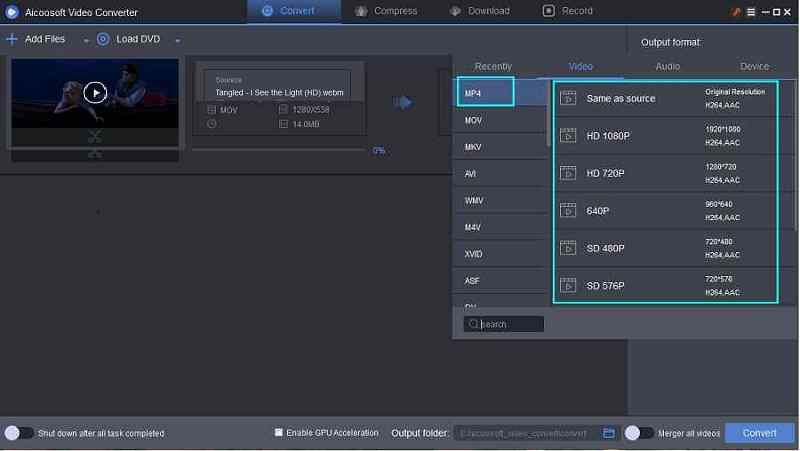Click the plus icon for Add Files

pos(12,39)
